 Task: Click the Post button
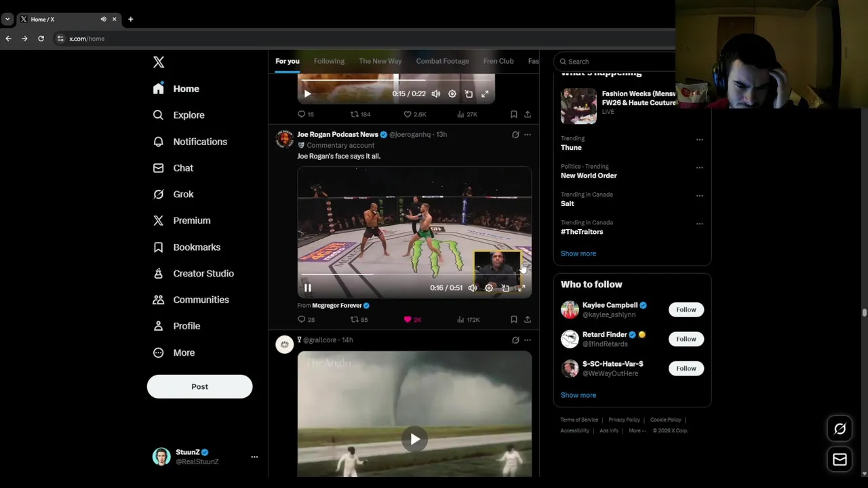(199, 386)
